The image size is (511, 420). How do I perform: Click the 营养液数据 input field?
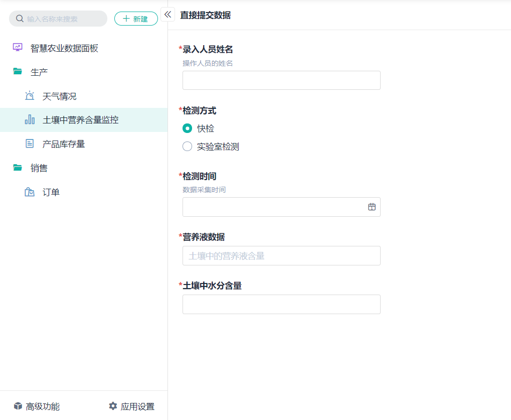[x=281, y=255]
